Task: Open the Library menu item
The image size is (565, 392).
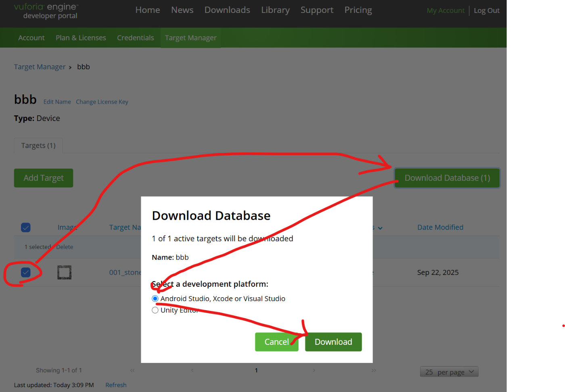Action: (x=275, y=10)
